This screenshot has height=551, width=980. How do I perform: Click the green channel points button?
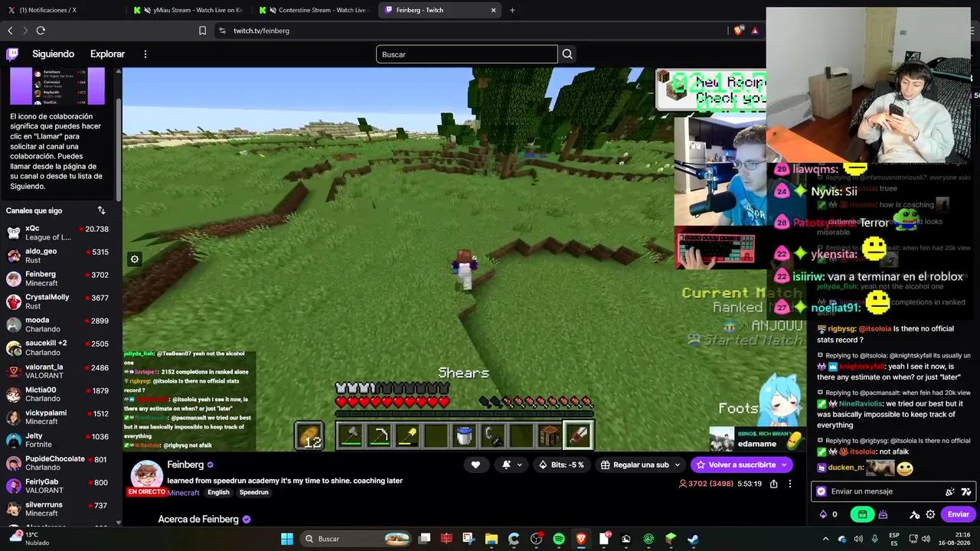pyautogui.click(x=863, y=514)
